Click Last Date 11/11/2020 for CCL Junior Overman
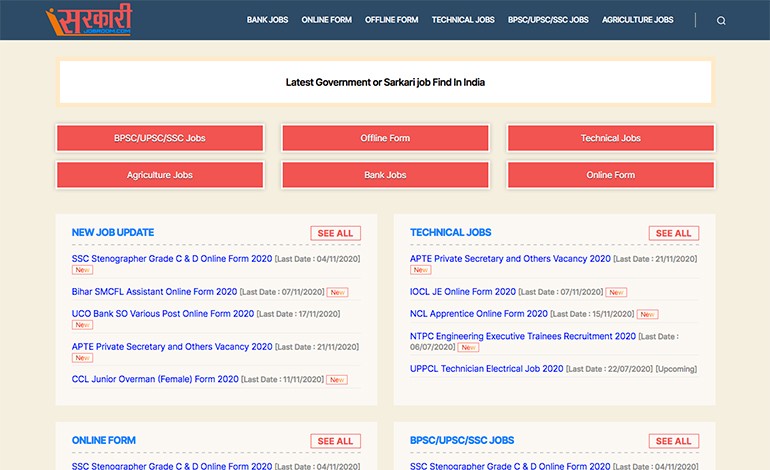 coord(282,379)
